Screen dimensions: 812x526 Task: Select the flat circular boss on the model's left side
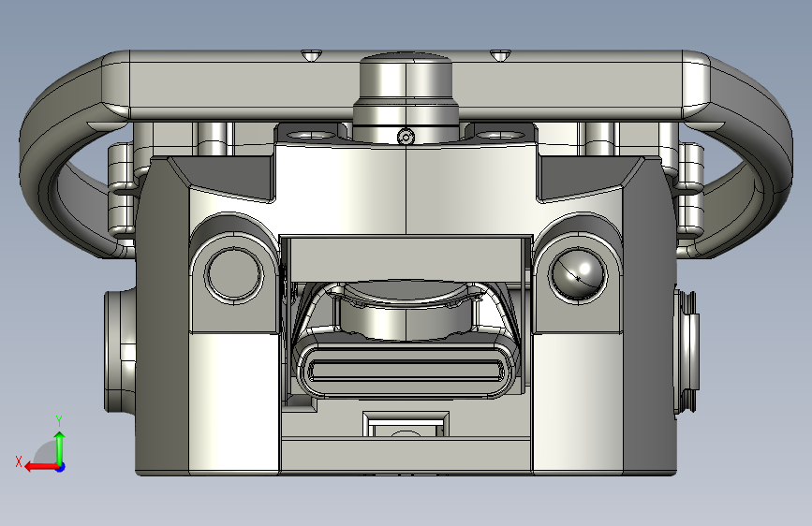pos(234,274)
